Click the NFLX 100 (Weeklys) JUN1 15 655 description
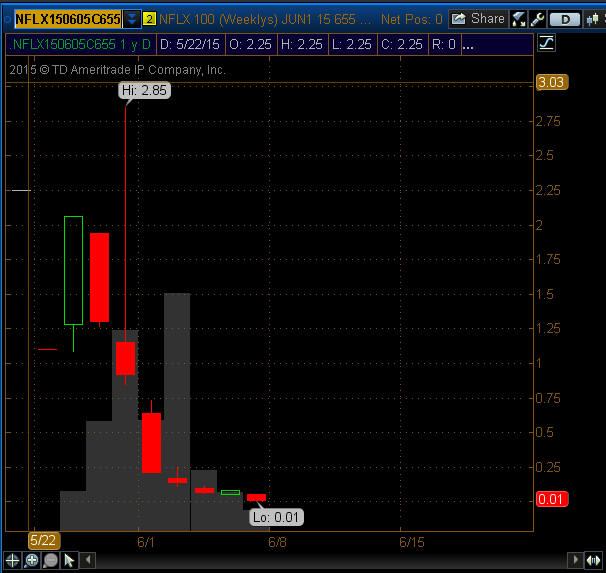 [x=266, y=19]
